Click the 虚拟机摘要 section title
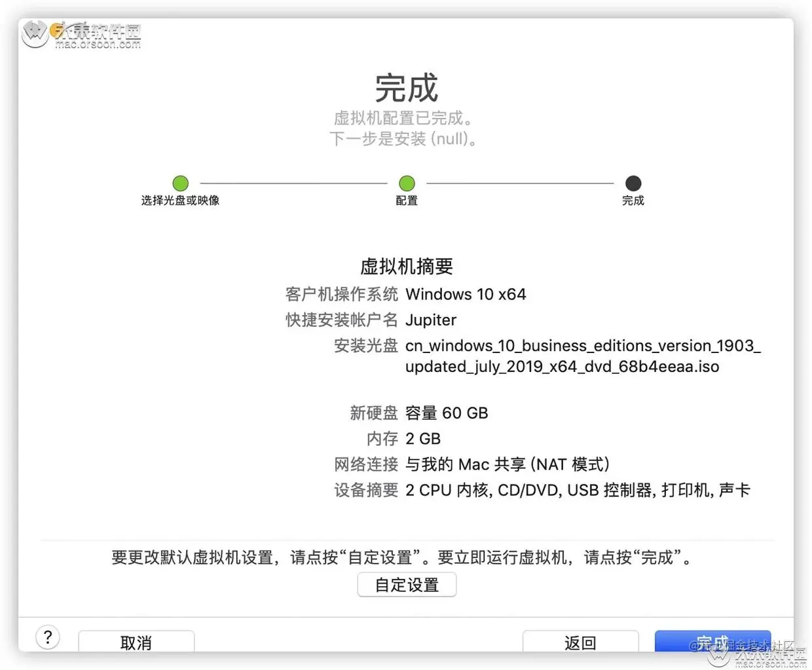Image resolution: width=812 pixels, height=670 pixels. [x=407, y=266]
